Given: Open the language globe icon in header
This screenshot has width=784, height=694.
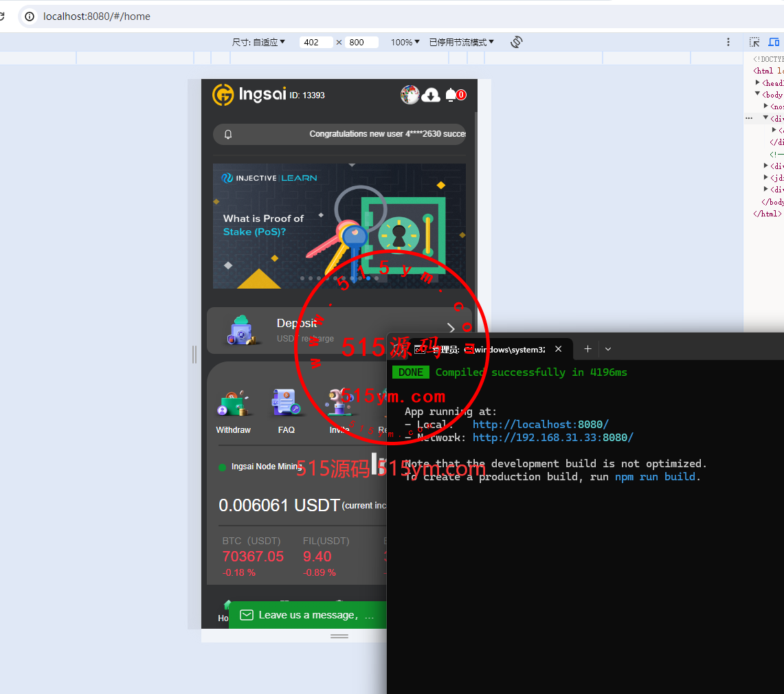Looking at the screenshot, I should 410,95.
